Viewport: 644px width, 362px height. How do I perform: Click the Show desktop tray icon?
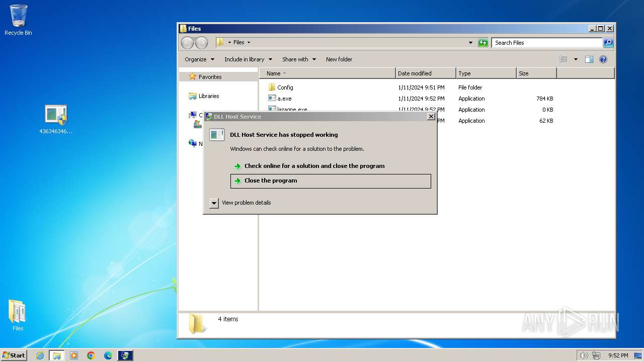638,355
